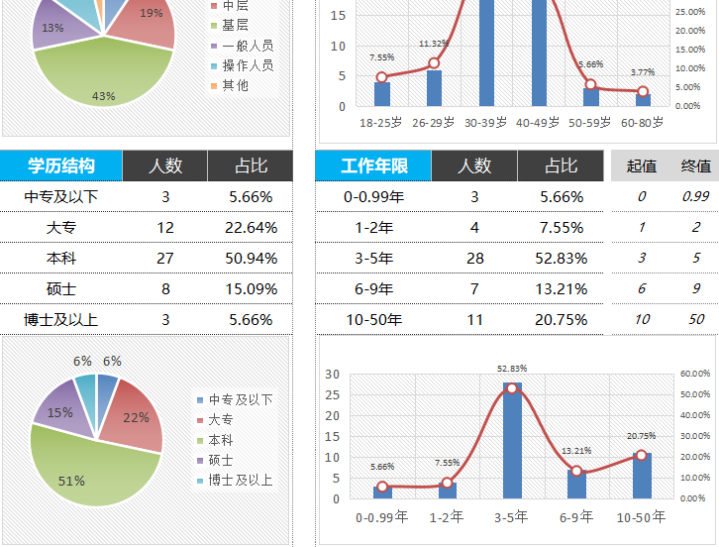Image resolution: width=719 pixels, height=547 pixels.
Task: Select the 工作年限 table header
Action: (x=374, y=166)
